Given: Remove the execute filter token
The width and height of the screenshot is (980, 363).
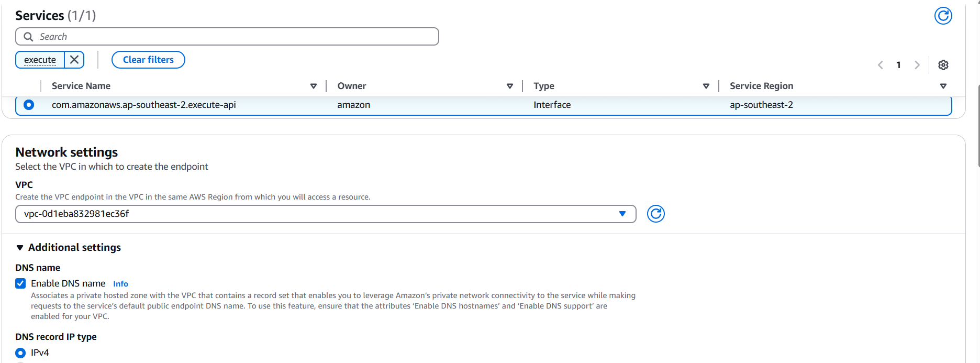Looking at the screenshot, I should 74,60.
